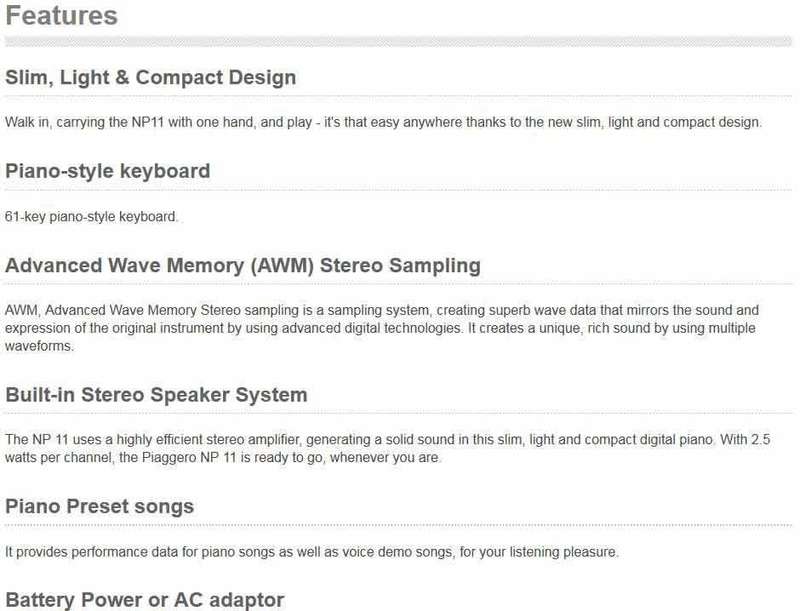
Task: Click the Battery Power or AC adaptor heading
Action: (144, 600)
